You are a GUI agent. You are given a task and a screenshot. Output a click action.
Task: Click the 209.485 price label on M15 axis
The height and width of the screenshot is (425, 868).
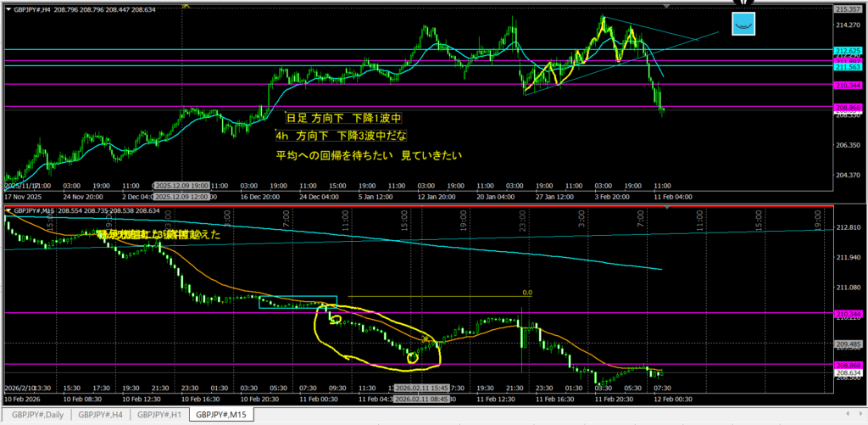(849, 344)
